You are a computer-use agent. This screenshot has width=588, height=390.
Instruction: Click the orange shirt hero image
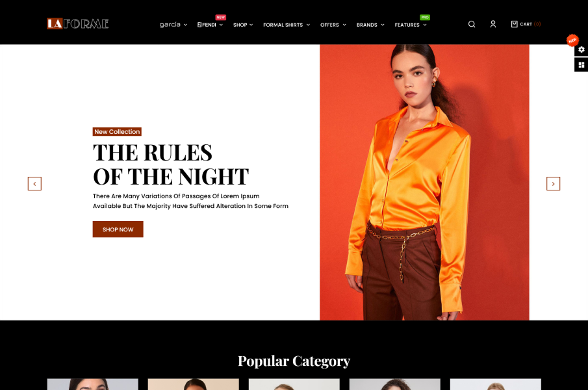(424, 182)
